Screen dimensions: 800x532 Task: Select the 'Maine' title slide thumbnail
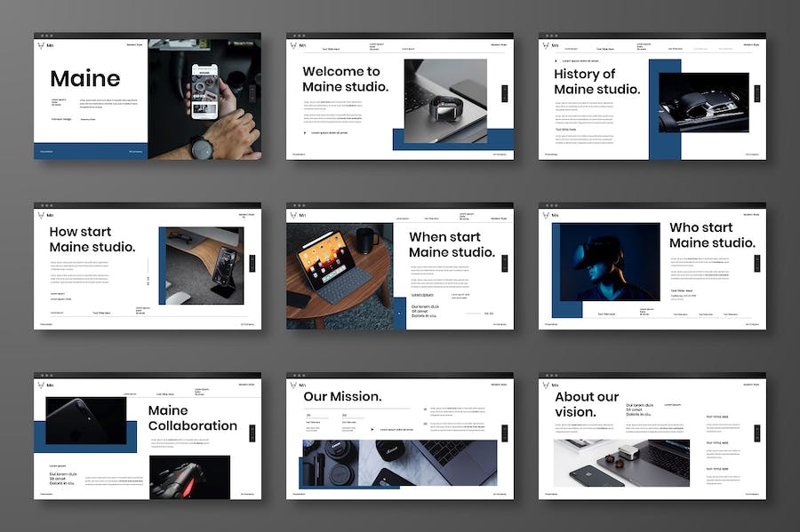148,98
